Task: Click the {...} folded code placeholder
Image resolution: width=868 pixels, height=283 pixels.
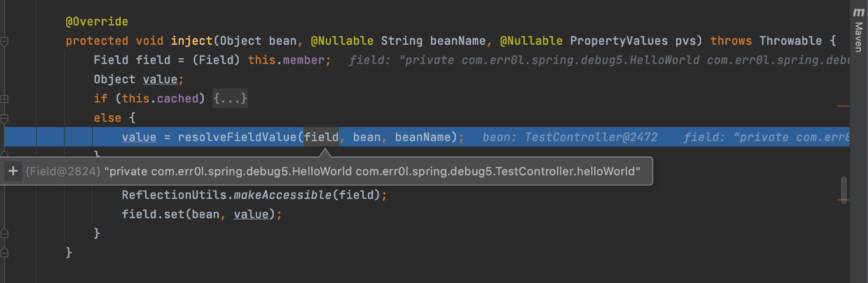Action: [230, 98]
